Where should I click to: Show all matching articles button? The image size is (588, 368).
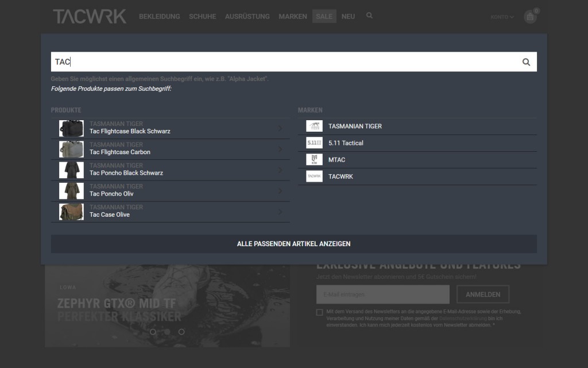click(x=293, y=244)
